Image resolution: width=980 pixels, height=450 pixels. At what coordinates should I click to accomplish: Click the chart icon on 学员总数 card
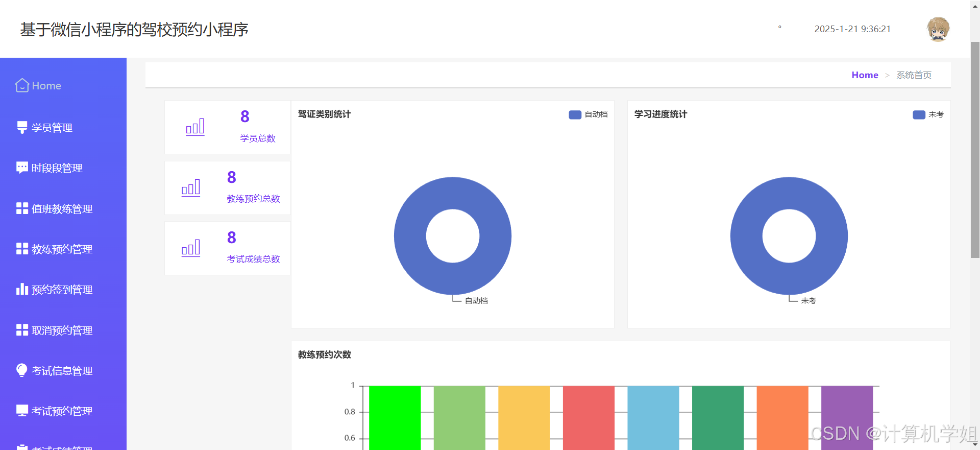coord(195,127)
